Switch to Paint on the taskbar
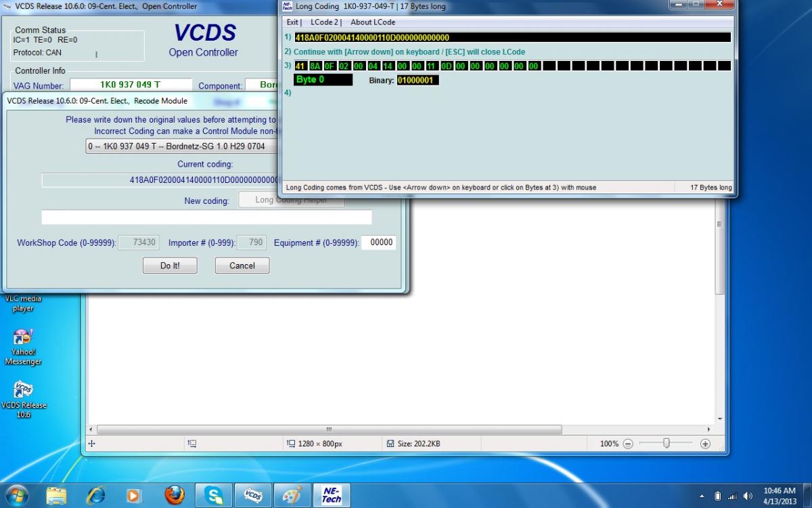This screenshot has width=812, height=508. point(292,495)
